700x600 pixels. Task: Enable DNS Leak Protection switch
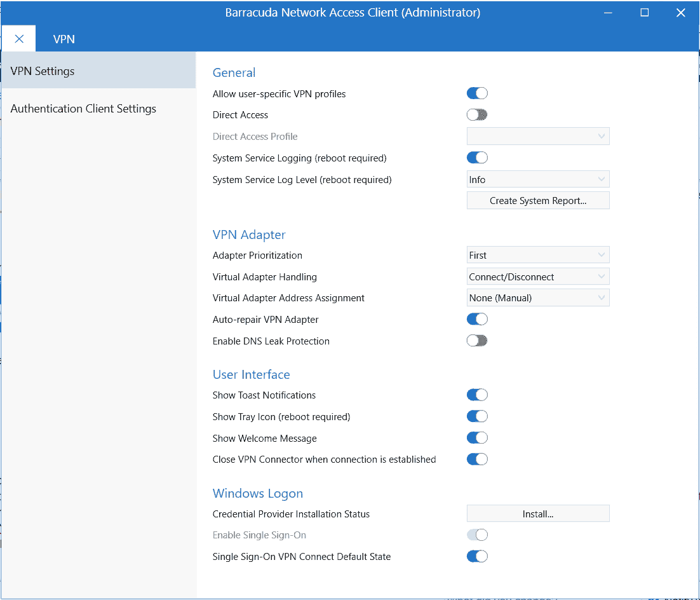tap(477, 341)
